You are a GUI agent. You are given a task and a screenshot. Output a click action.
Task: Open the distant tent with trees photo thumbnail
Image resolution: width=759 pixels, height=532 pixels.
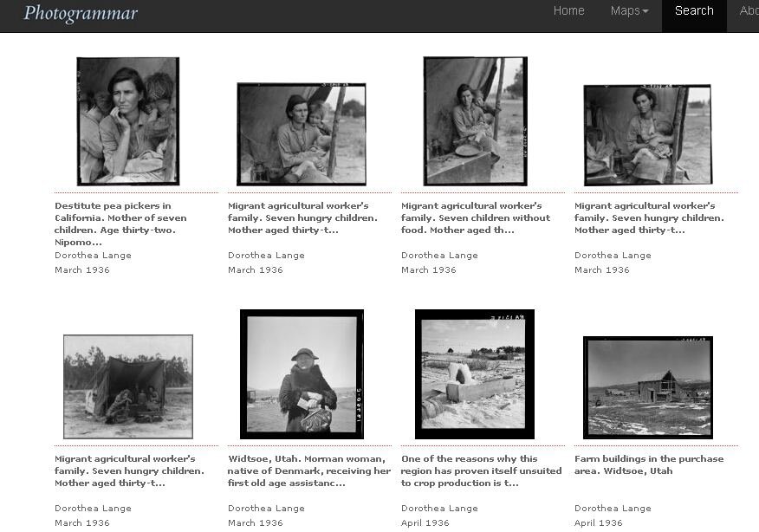coord(128,386)
